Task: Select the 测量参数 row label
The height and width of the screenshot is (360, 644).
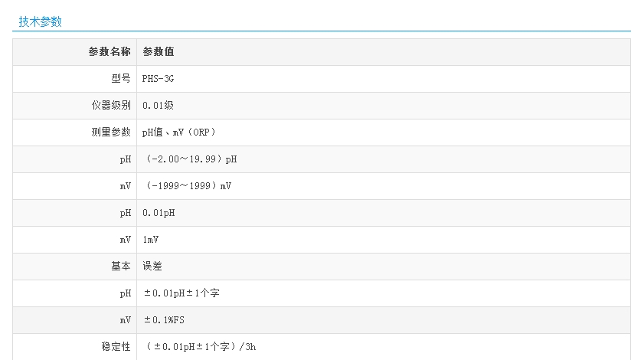Action: 110,133
